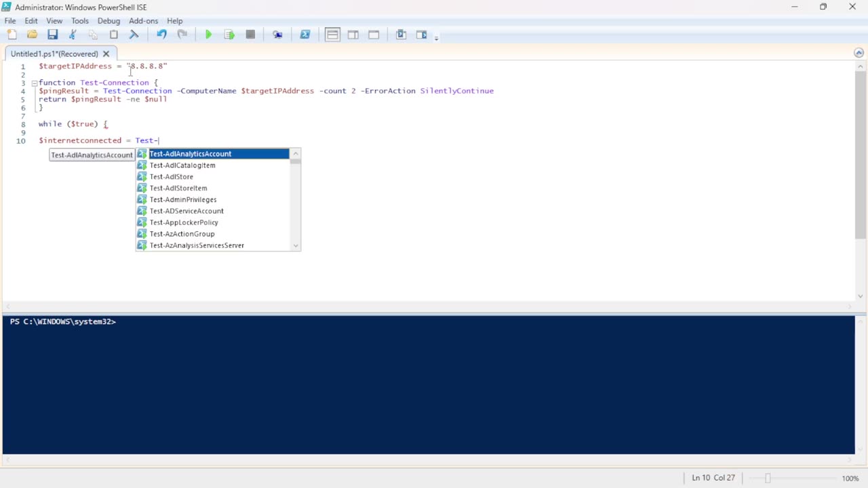
Task: Place cursor at the console prompt PS C:\WINDOWS\system32>
Action: click(x=62, y=322)
